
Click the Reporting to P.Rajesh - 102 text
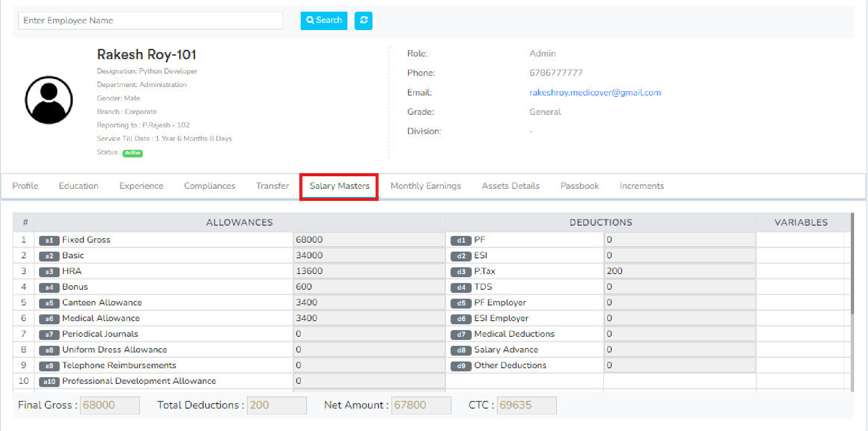pyautogui.click(x=143, y=125)
